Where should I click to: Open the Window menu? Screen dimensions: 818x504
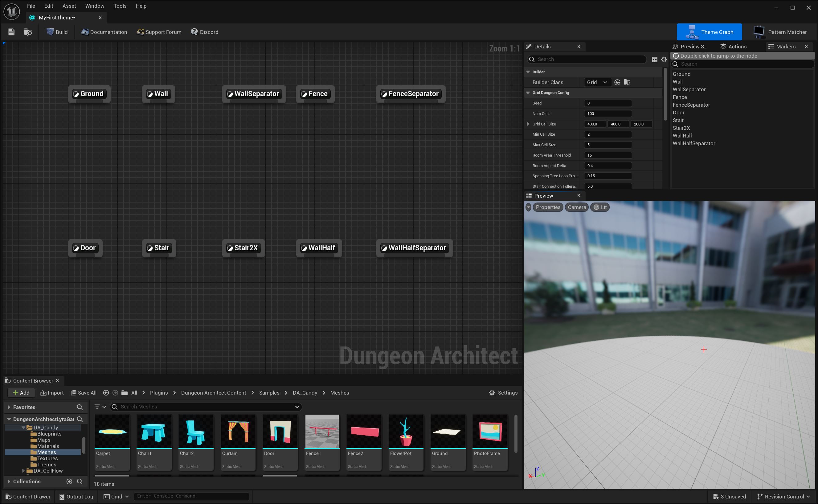[x=95, y=6]
